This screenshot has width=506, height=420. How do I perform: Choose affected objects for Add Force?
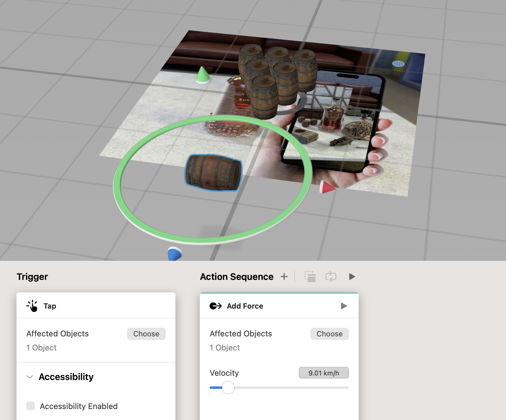point(329,334)
